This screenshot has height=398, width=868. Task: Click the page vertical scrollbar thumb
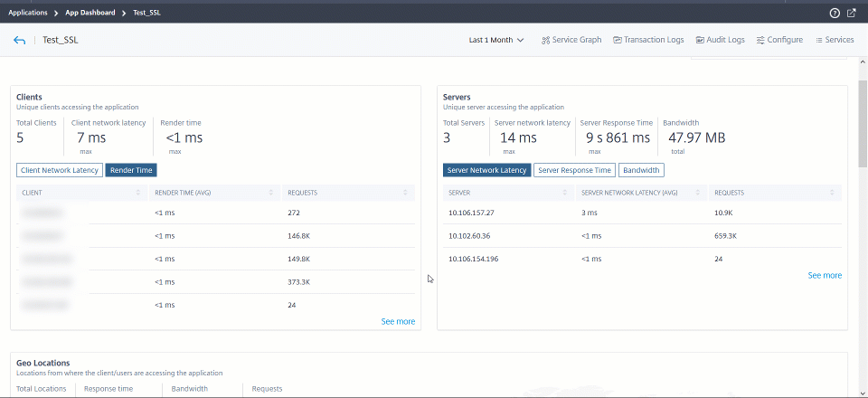click(x=863, y=123)
